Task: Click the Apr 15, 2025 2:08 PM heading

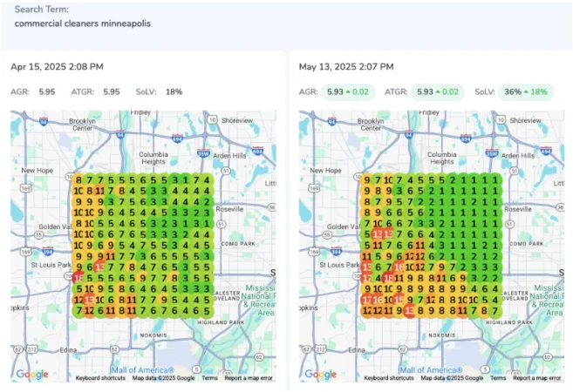Action: [57, 65]
